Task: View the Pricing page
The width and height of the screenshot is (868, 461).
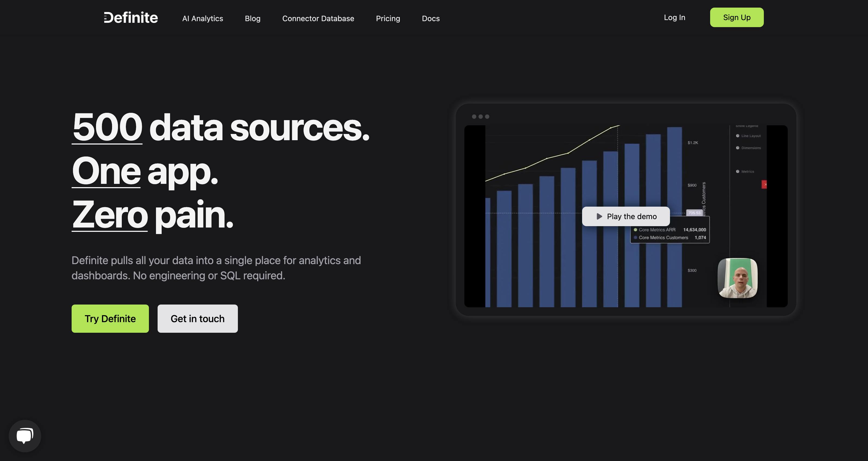Action: pos(388,18)
